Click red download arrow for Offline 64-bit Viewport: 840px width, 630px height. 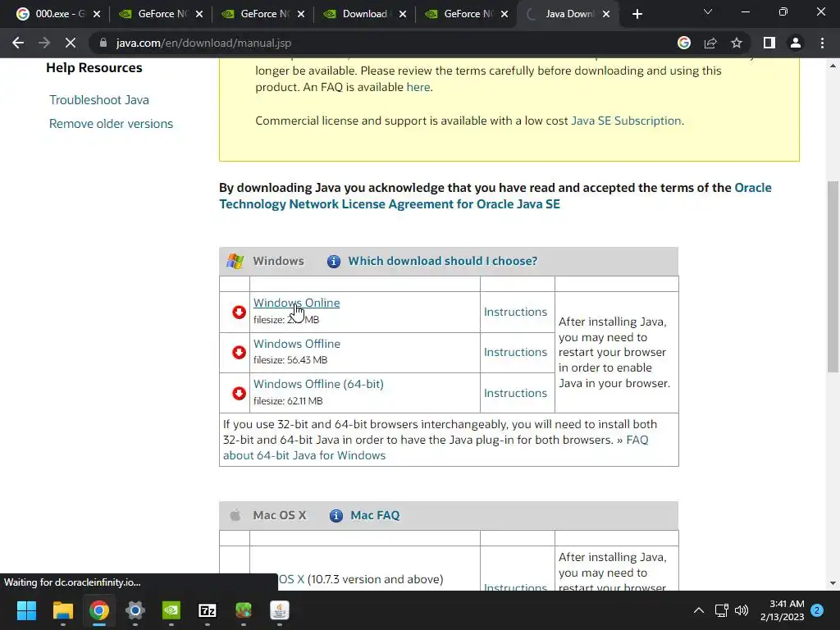(x=239, y=393)
